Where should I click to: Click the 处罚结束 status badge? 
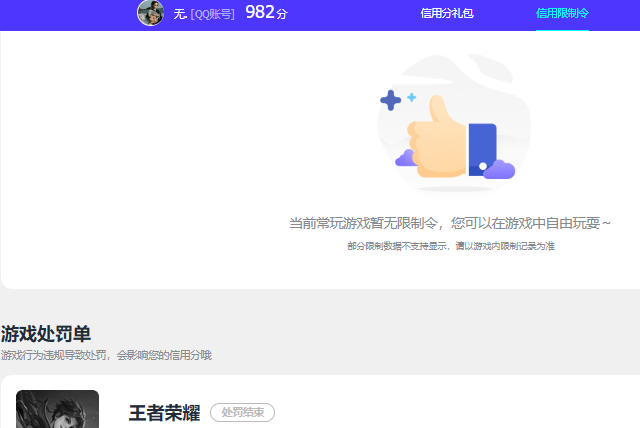tap(242, 412)
